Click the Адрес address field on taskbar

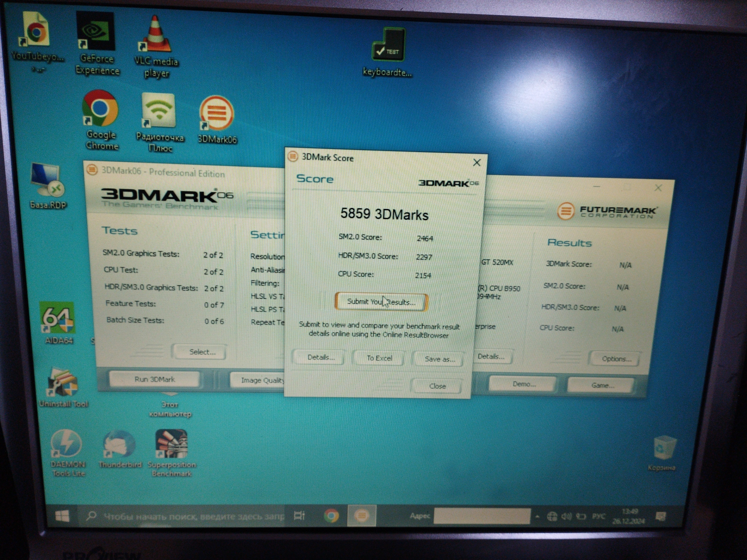482,516
